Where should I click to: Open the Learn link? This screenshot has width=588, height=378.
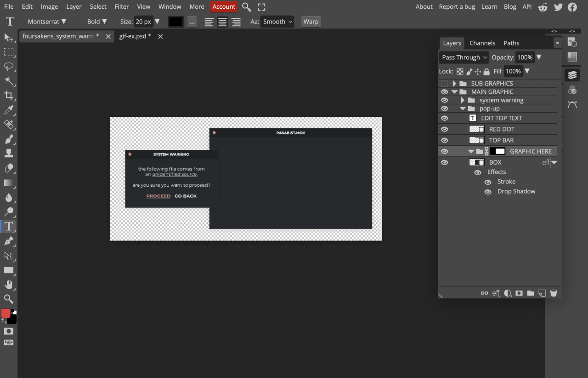tap(489, 7)
